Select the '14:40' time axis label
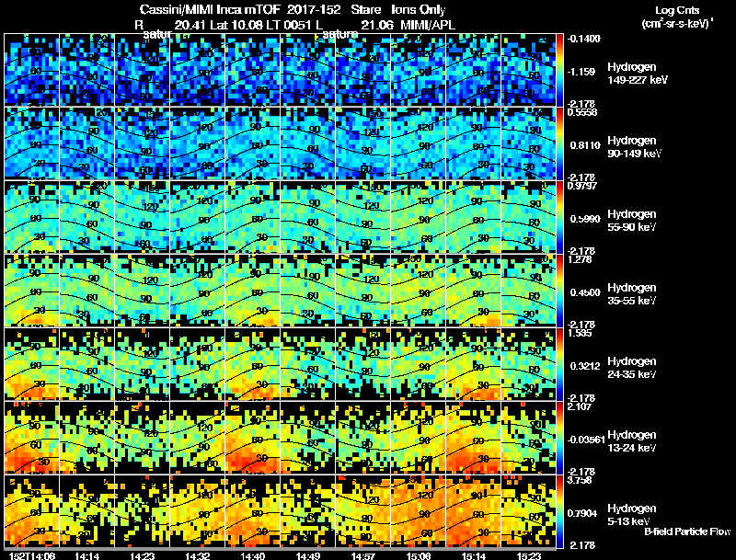736x560 pixels. pyautogui.click(x=252, y=555)
